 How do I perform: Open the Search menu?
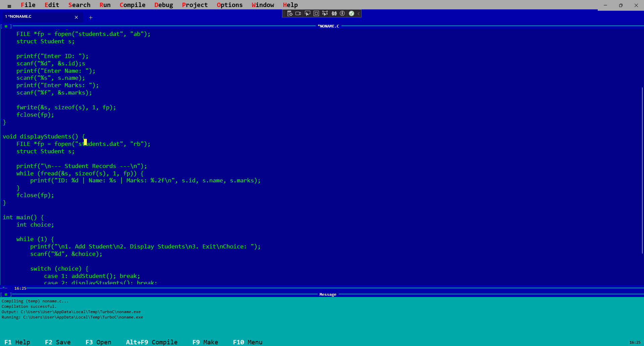click(79, 5)
